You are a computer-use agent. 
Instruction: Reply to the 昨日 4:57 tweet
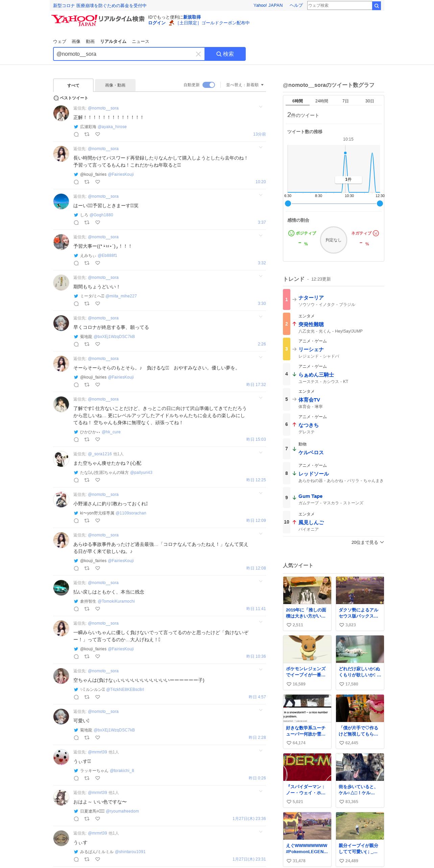pos(76,697)
